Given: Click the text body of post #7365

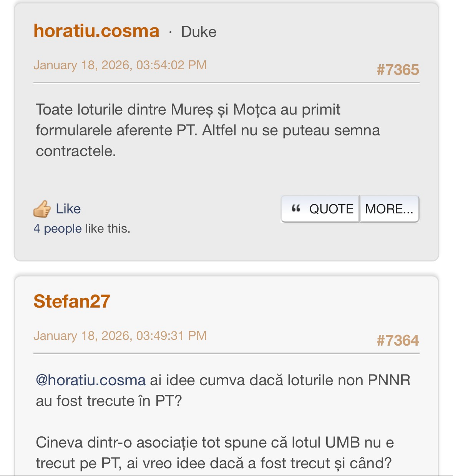Looking at the screenshot, I should pos(207,129).
